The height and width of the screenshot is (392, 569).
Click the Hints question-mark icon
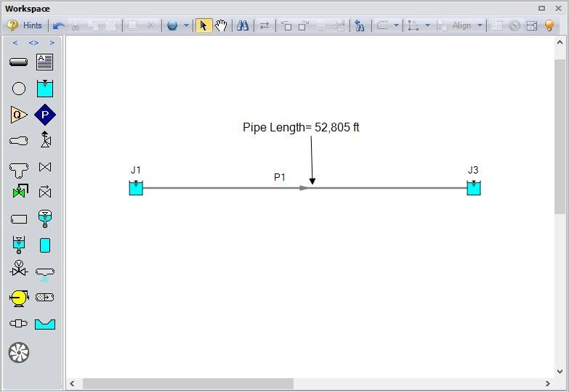(x=12, y=25)
